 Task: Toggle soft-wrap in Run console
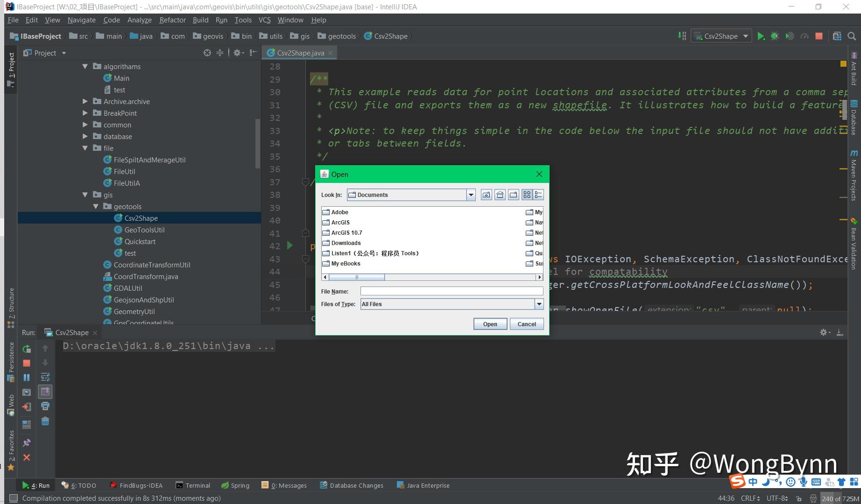click(x=45, y=377)
